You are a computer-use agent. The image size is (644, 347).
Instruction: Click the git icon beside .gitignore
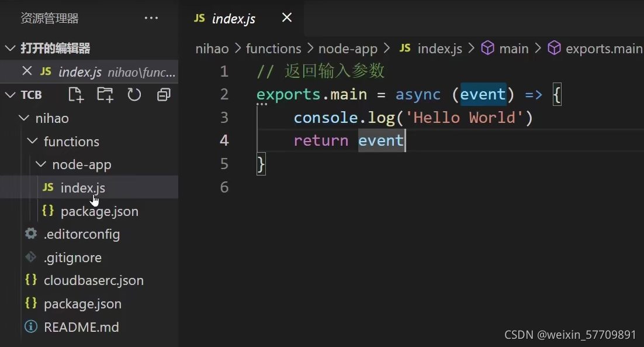(31, 257)
